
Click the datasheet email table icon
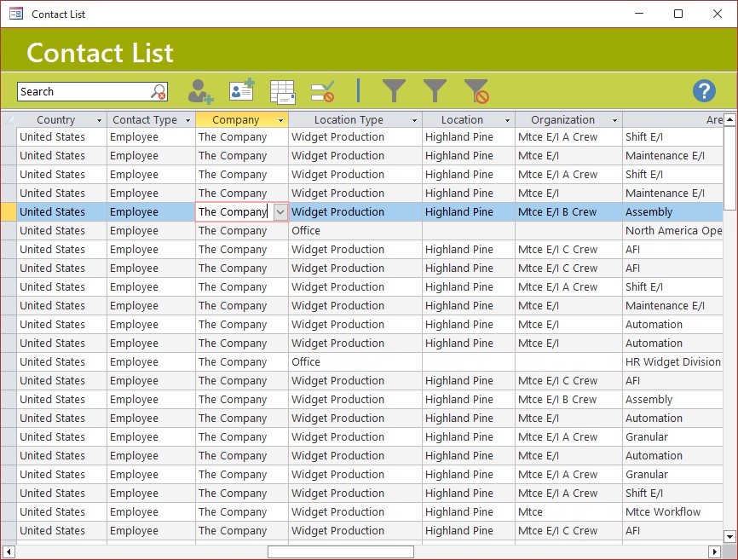click(x=283, y=92)
